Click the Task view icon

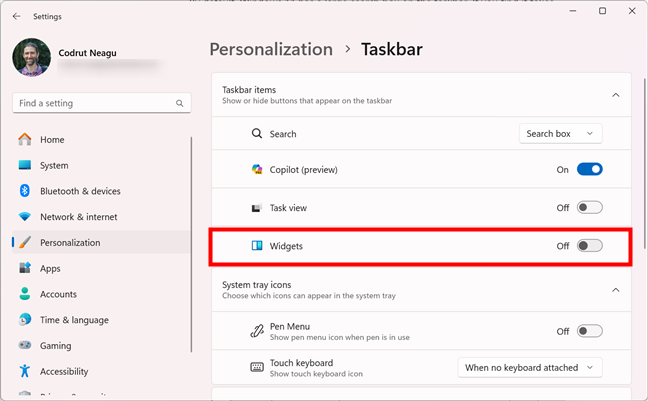[257, 208]
